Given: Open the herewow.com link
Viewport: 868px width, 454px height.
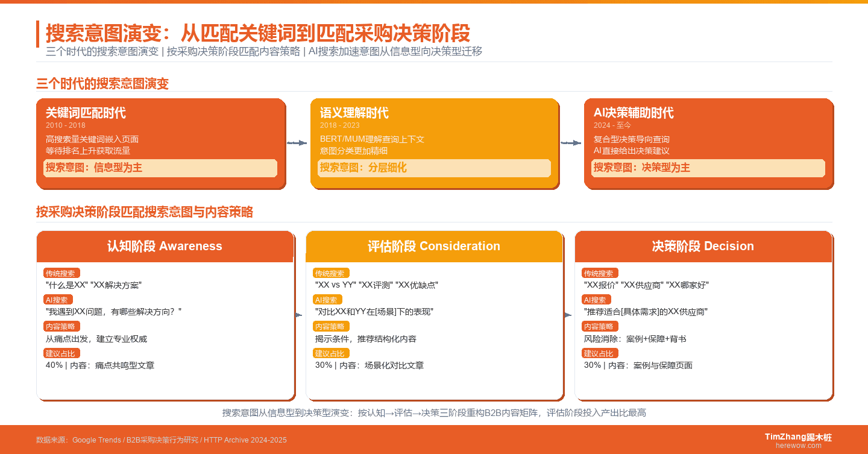Looking at the screenshot, I should (797, 445).
